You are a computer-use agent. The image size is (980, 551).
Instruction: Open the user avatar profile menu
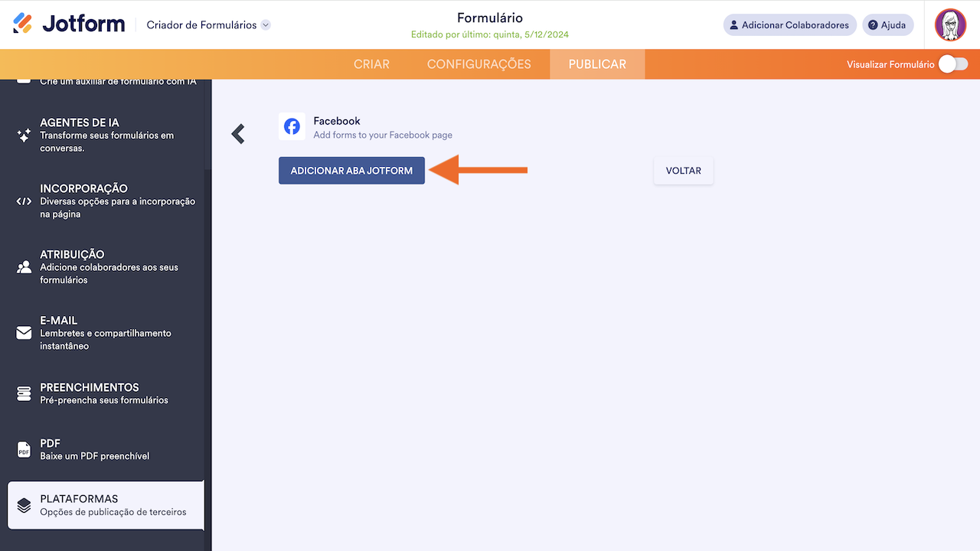pos(950,24)
